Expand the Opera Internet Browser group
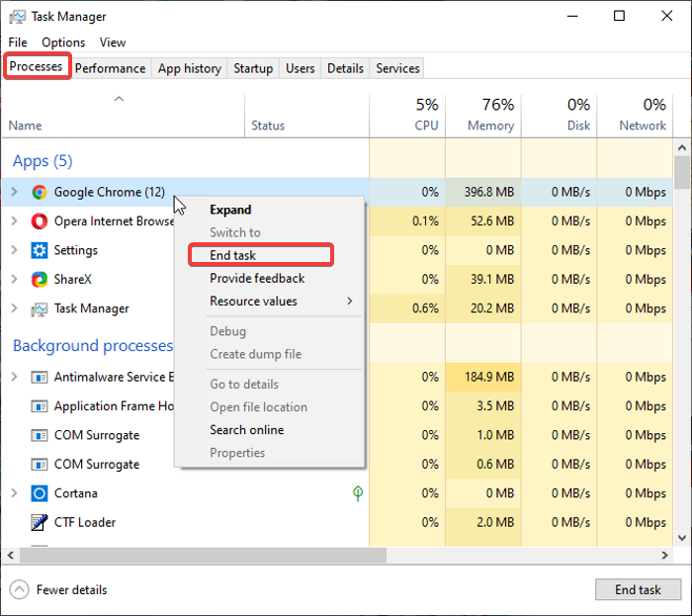Screen dimensions: 692x616 [14, 221]
